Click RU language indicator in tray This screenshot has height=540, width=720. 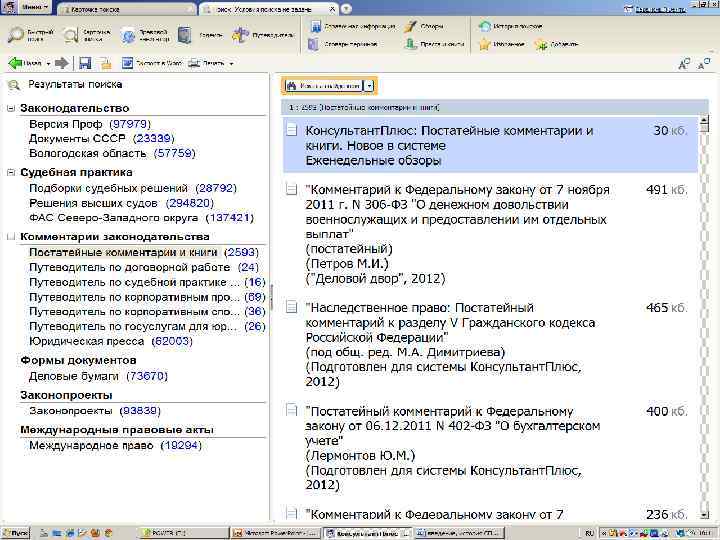[x=589, y=534]
